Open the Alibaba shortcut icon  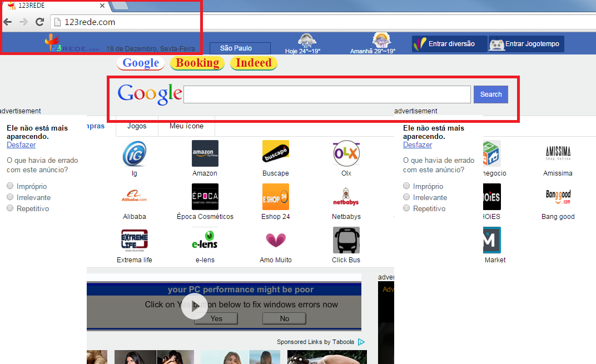(134, 197)
